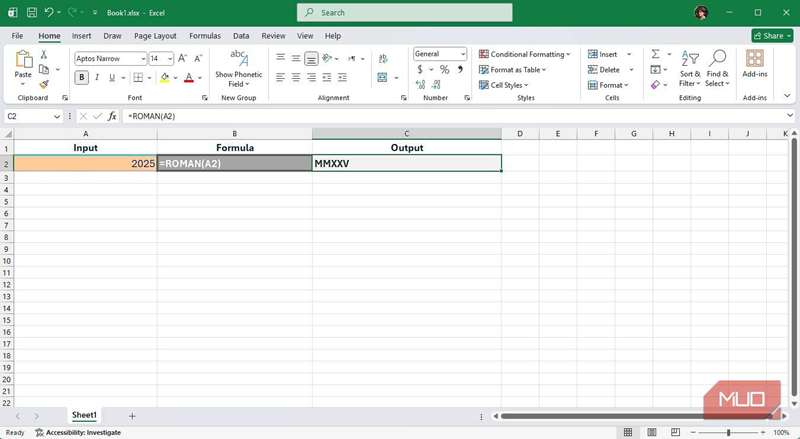Viewport: 800px width, 439px height.
Task: Switch to the Insert ribbon tab
Action: coord(81,35)
